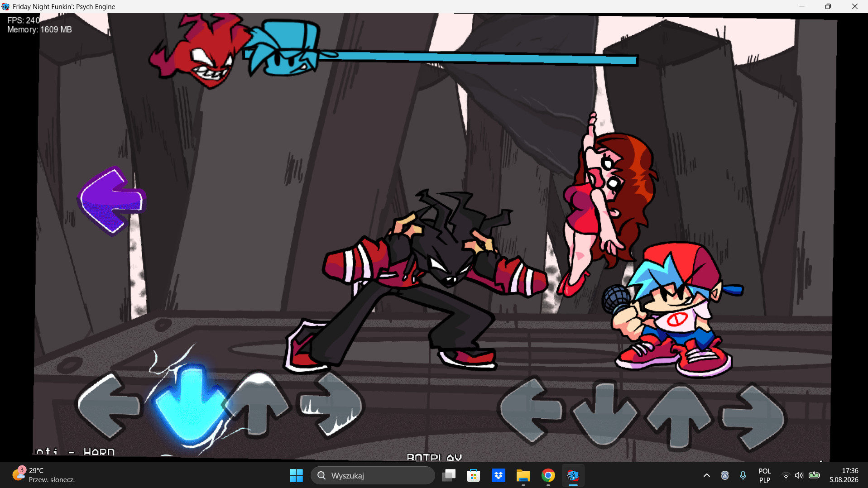The height and width of the screenshot is (488, 868).
Task: Click the glowing cyan down arrow receptor
Action: pyautogui.click(x=190, y=403)
